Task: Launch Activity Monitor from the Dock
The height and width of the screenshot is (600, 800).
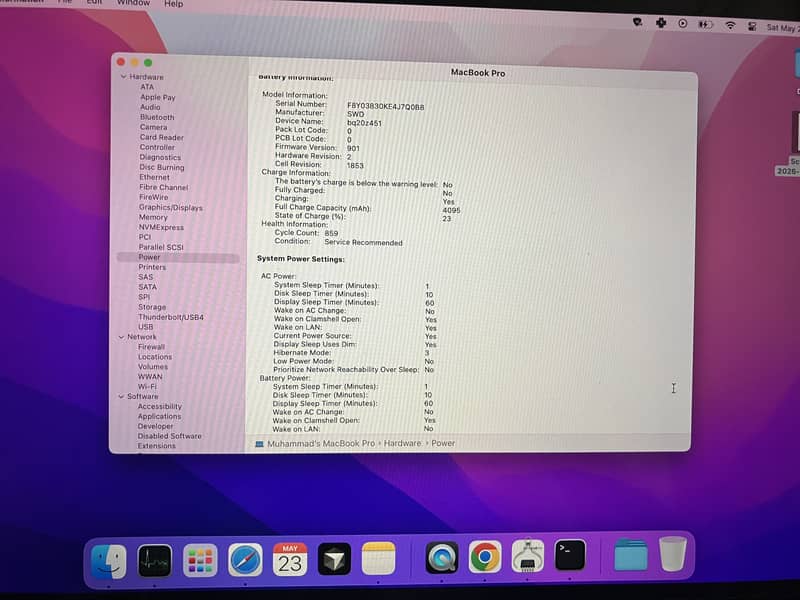Action: pos(155,560)
